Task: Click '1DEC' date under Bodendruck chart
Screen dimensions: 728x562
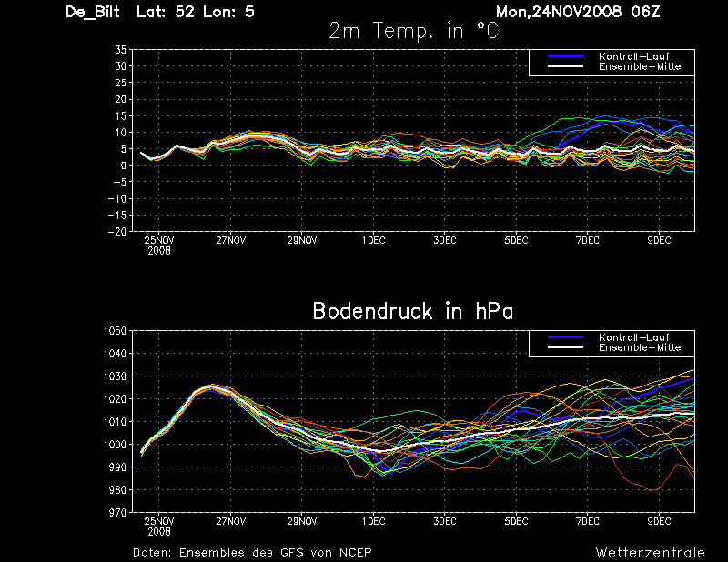Action: pos(374,521)
